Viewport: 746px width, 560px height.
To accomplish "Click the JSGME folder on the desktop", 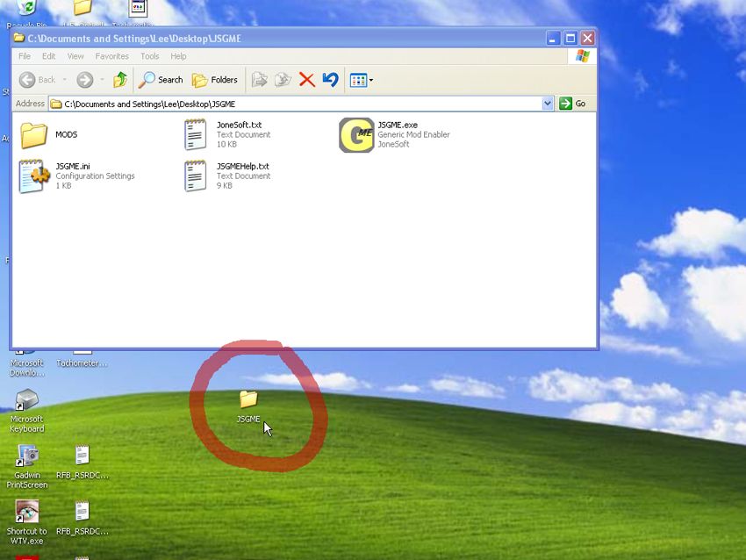I will [x=248, y=406].
